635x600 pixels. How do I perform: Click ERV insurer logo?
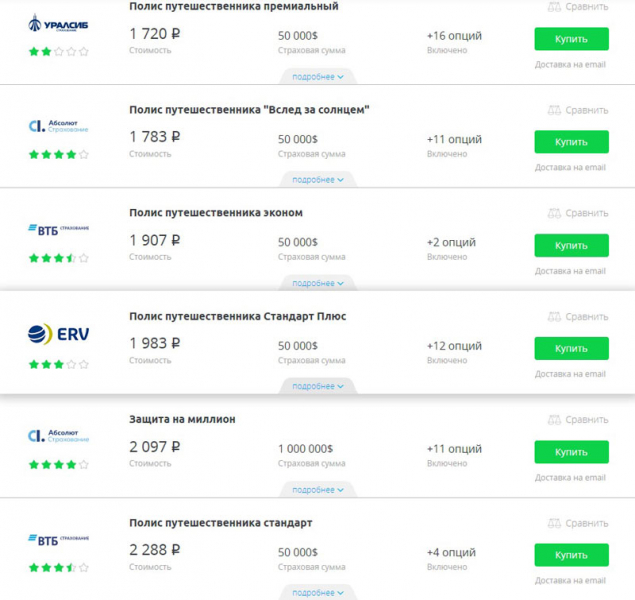click(x=58, y=334)
